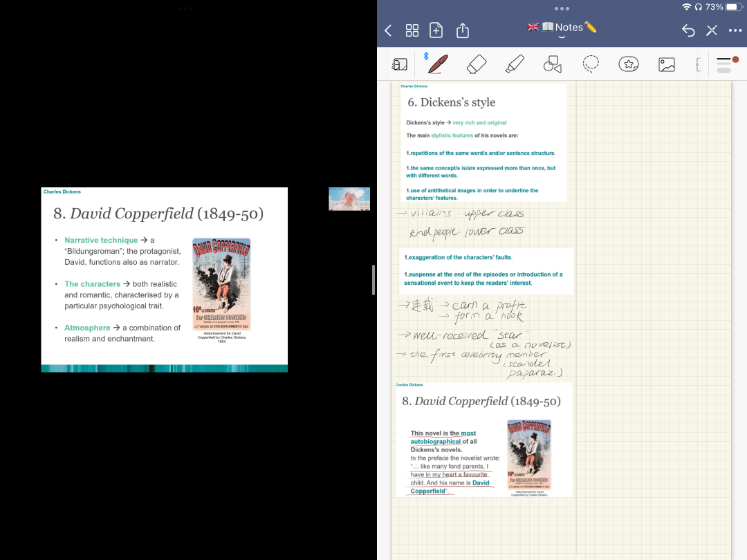Go back to the documents library

coord(388,30)
